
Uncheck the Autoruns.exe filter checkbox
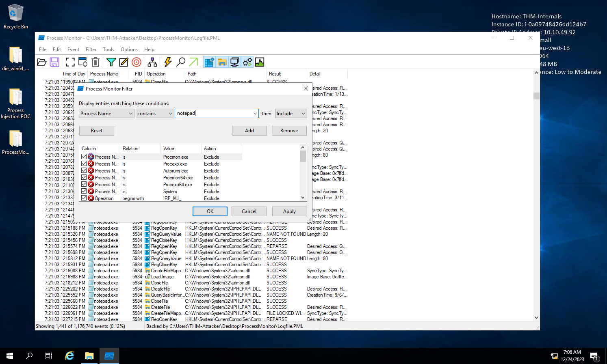tap(84, 170)
